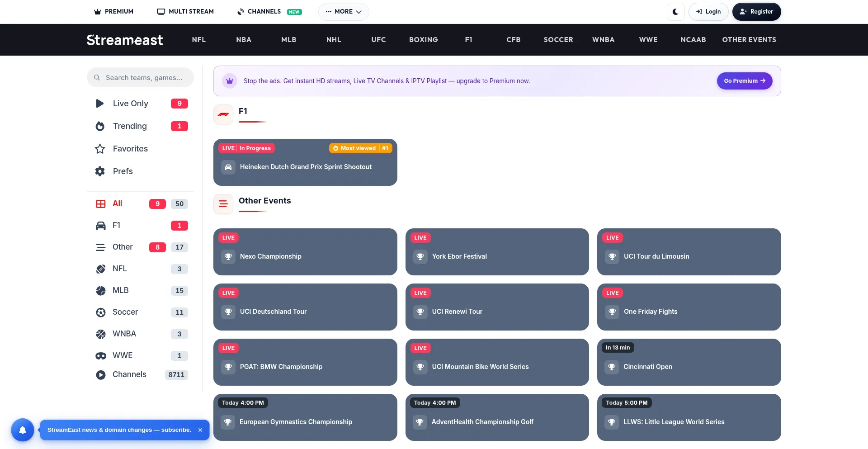
Task: Click the car icon on Dutch Grand Prix card
Action: pos(228,167)
